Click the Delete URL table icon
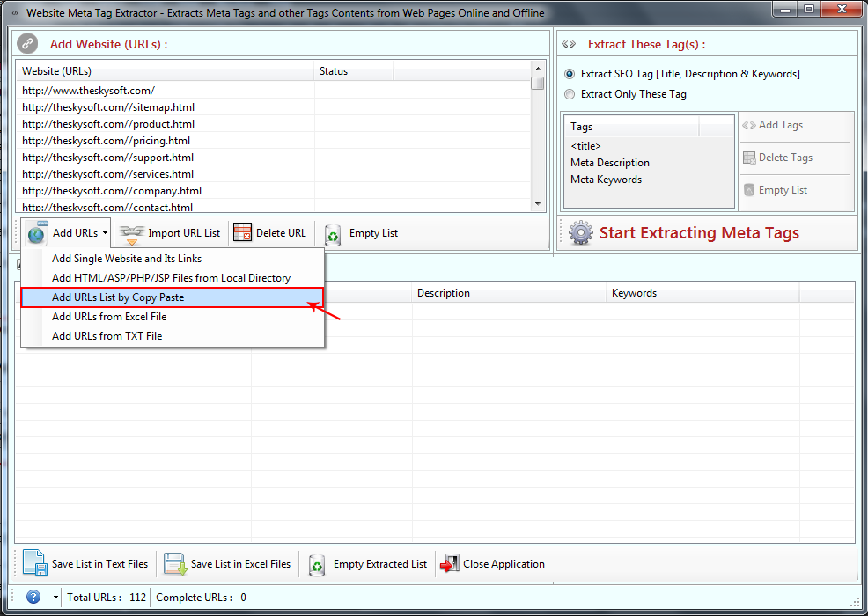Image resolution: width=868 pixels, height=616 pixels. (x=242, y=233)
